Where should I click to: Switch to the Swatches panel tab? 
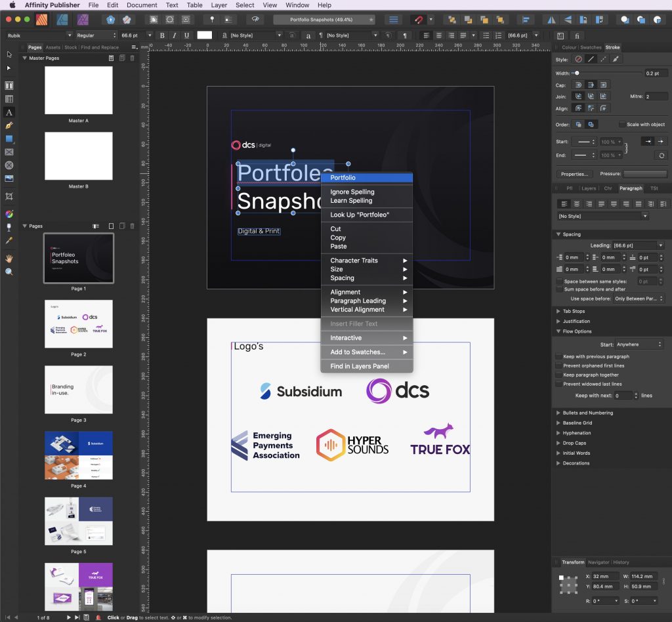tap(591, 47)
